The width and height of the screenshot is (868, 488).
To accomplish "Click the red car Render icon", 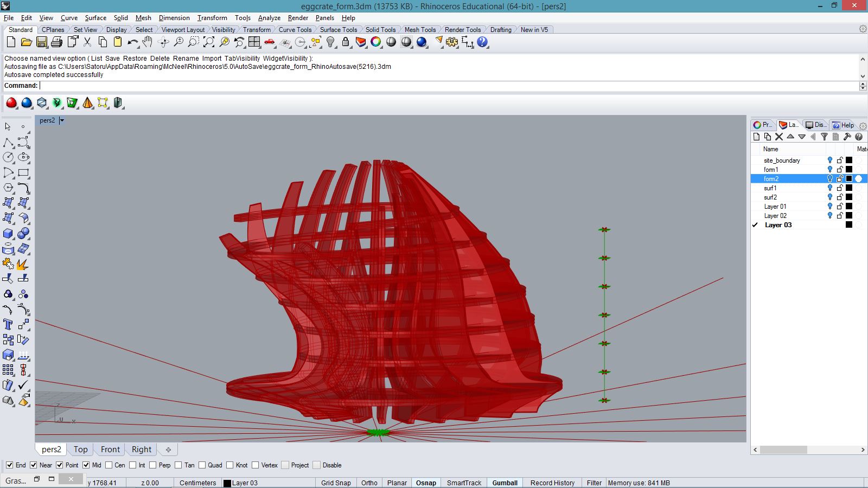I will coord(270,42).
